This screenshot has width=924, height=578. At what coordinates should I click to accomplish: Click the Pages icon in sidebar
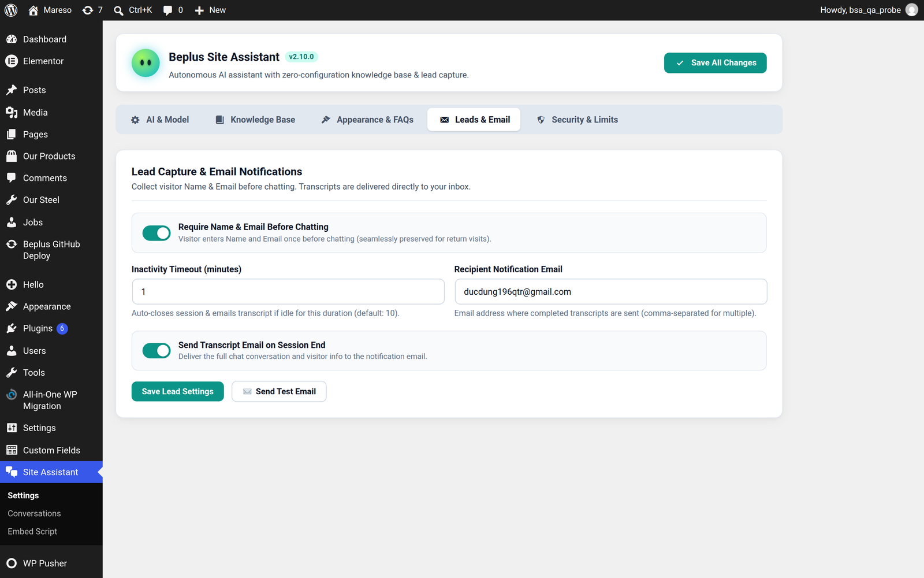point(12,134)
